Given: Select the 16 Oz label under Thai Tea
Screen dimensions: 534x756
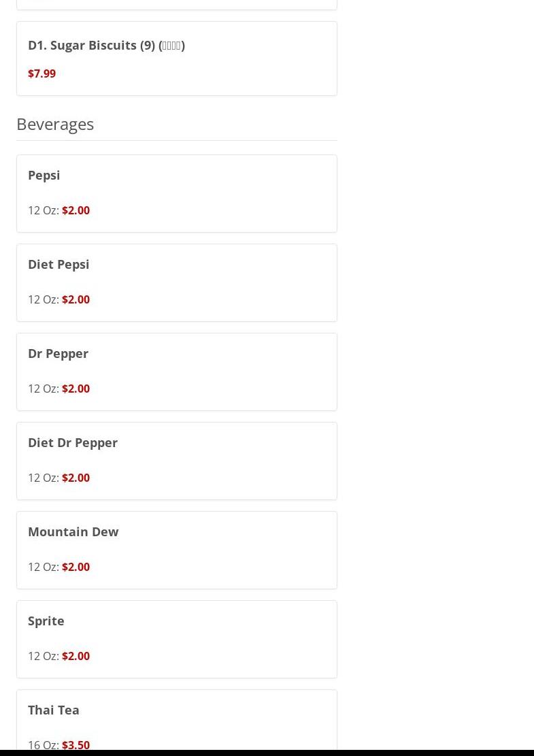Looking at the screenshot, I should coord(42,744).
